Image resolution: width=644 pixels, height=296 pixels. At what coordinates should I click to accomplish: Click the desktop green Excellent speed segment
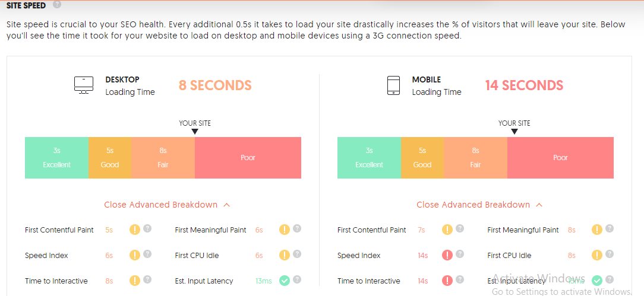(x=56, y=158)
